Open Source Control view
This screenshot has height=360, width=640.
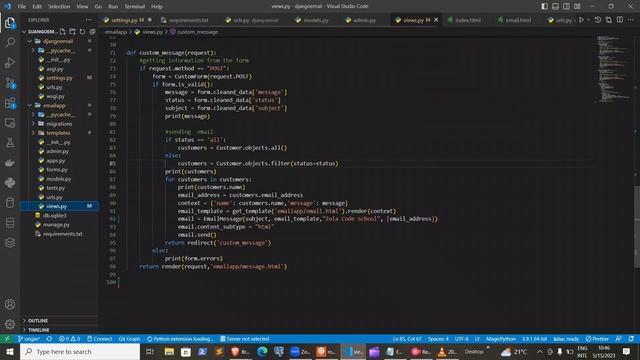[x=10, y=83]
